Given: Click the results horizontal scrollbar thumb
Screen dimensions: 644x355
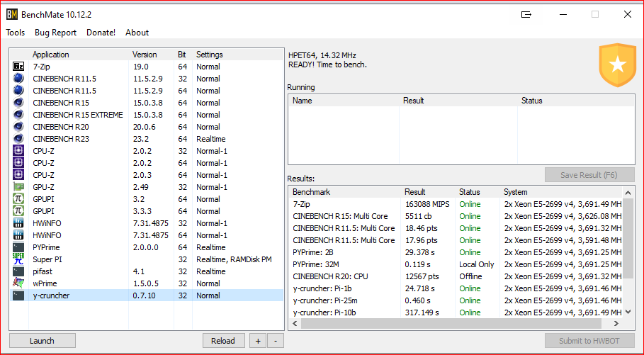Looking at the screenshot, I should (x=451, y=324).
